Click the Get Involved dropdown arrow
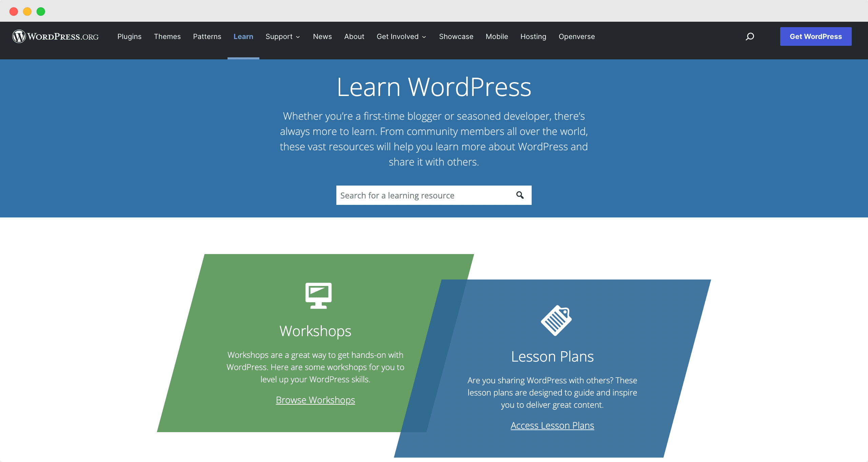Viewport: 868px width, 462px height. [x=424, y=36]
